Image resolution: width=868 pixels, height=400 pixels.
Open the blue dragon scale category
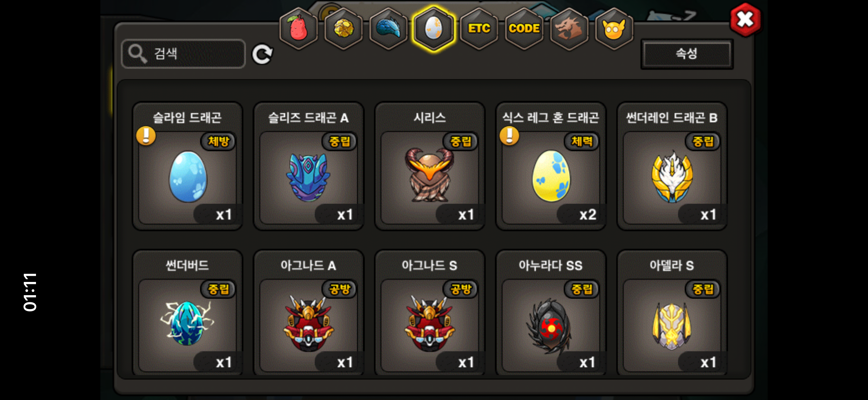388,29
